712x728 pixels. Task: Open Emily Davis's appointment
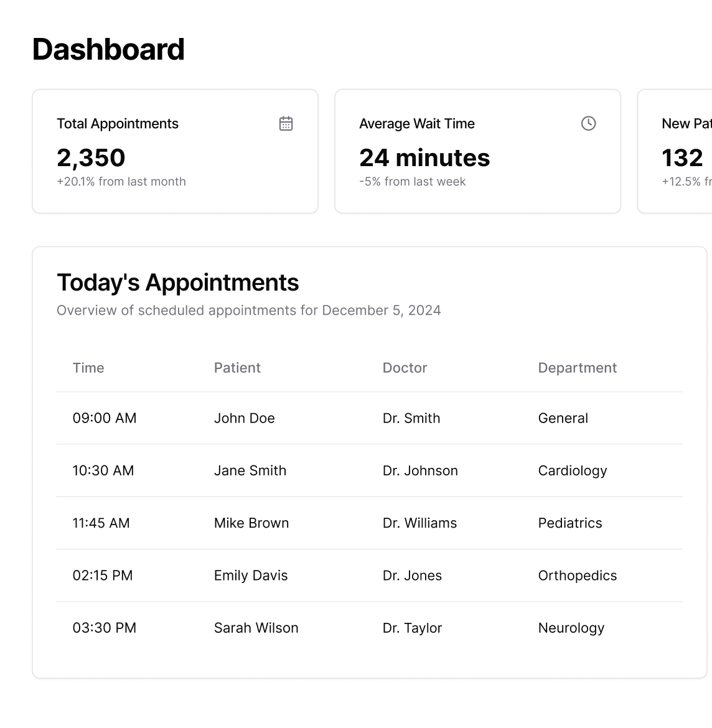tap(251, 576)
